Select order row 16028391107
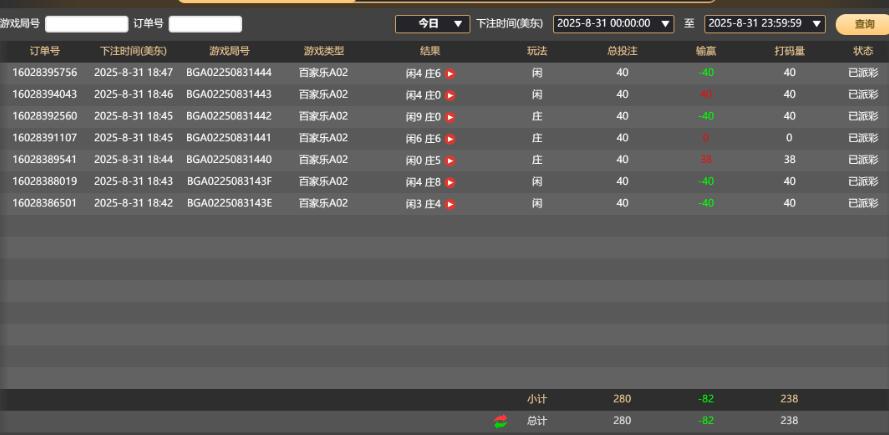 (x=44, y=139)
